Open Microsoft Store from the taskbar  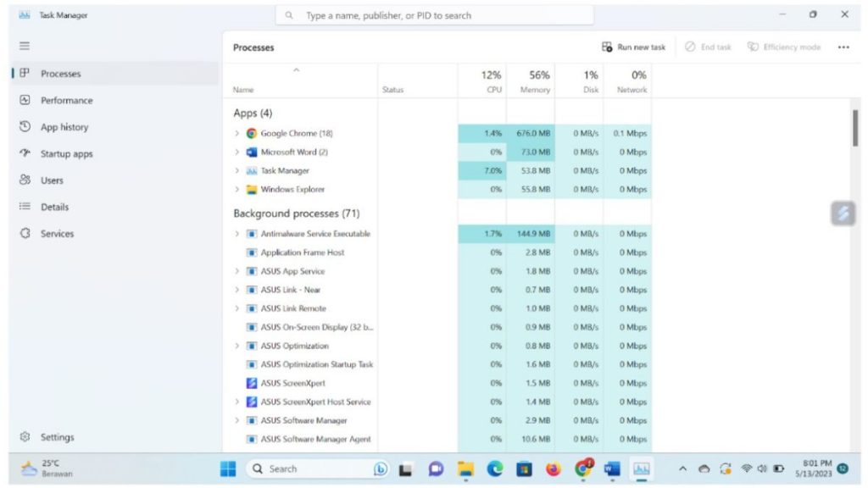click(x=524, y=469)
